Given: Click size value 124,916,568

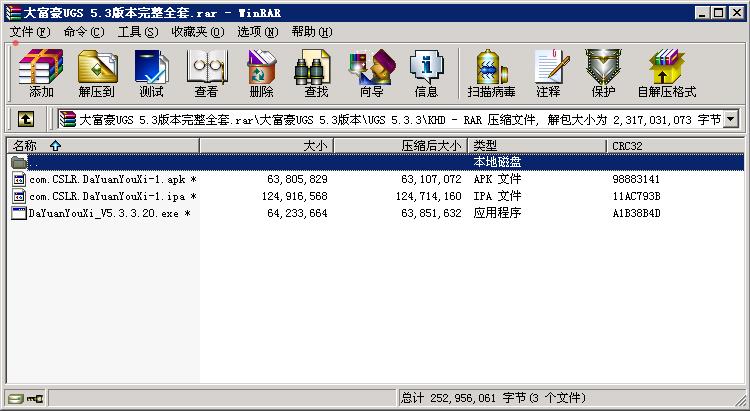Looking at the screenshot, I should (295, 196).
